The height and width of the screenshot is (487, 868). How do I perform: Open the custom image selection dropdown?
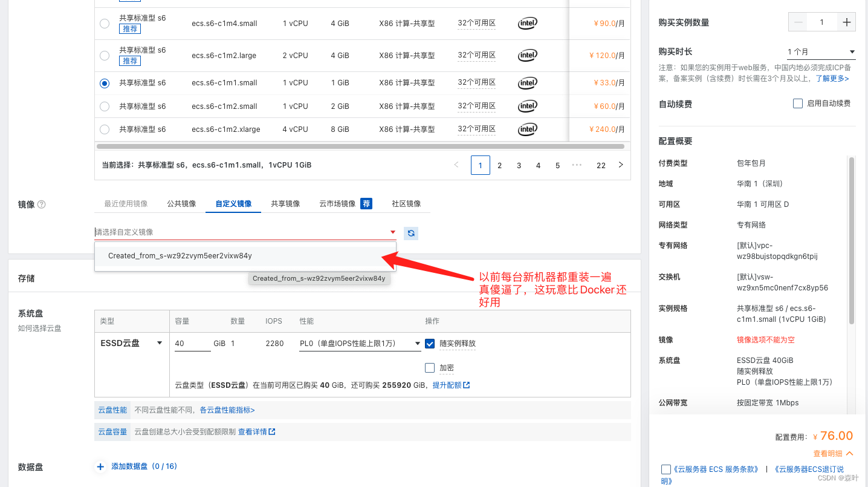point(245,232)
